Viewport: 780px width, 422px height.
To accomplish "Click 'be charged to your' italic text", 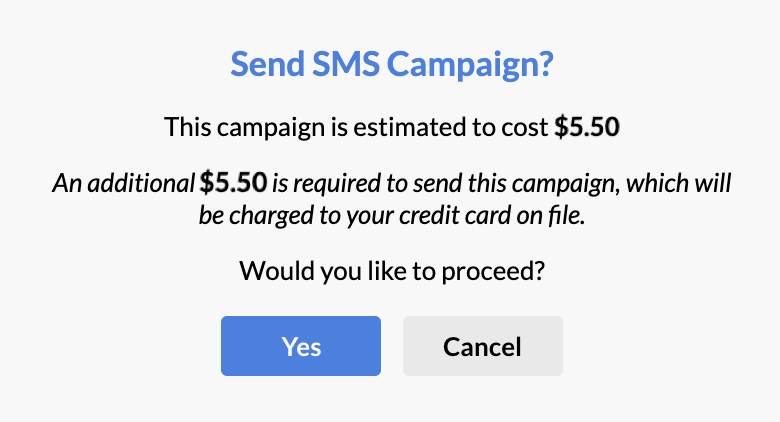I will click(296, 215).
